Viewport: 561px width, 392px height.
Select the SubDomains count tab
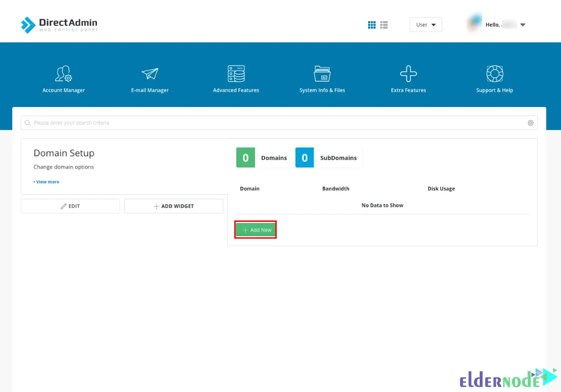coord(329,158)
